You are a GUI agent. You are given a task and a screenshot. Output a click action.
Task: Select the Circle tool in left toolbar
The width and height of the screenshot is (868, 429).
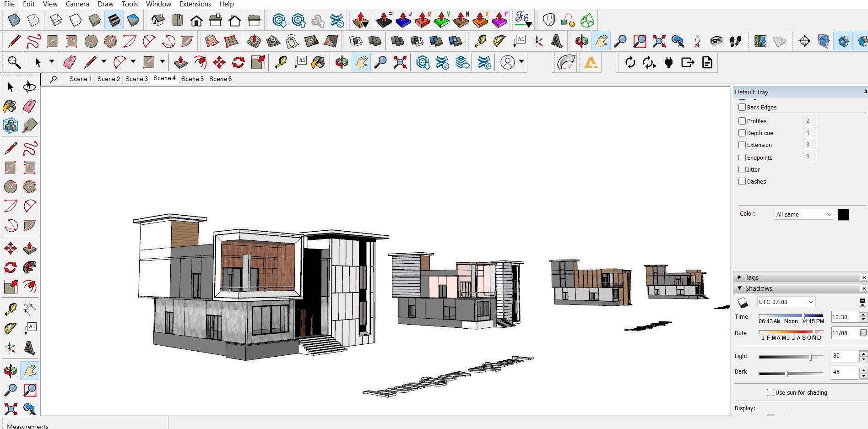pos(10,187)
